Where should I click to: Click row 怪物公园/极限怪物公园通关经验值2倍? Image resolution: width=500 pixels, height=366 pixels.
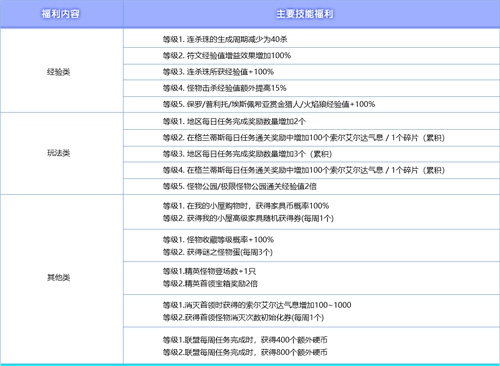pos(311,186)
